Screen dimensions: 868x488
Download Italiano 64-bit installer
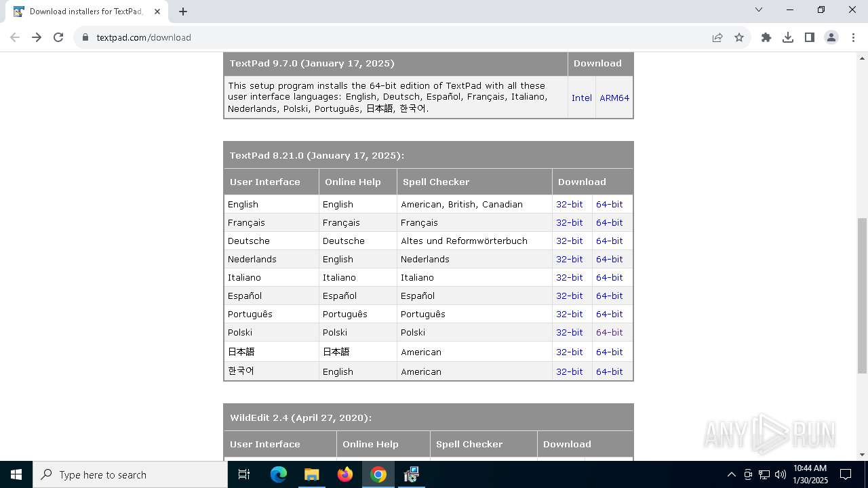coord(610,277)
